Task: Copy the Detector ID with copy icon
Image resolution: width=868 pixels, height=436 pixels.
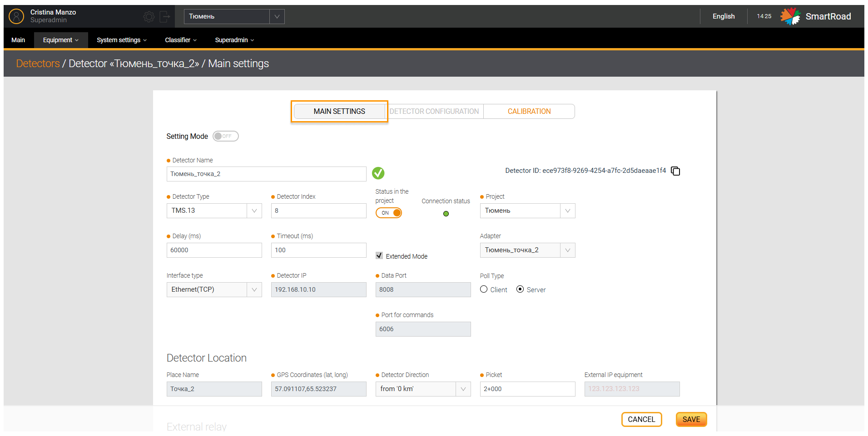Action: tap(675, 171)
